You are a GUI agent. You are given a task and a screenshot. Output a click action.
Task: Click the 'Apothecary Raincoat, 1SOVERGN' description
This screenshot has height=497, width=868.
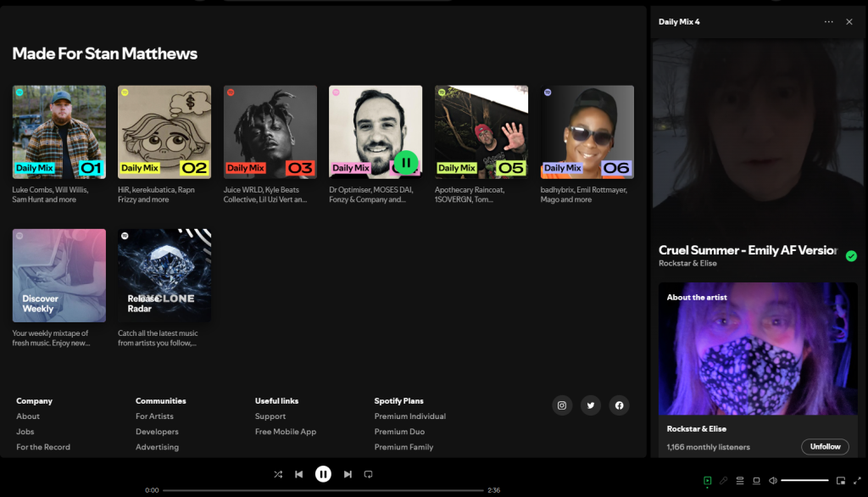(470, 194)
